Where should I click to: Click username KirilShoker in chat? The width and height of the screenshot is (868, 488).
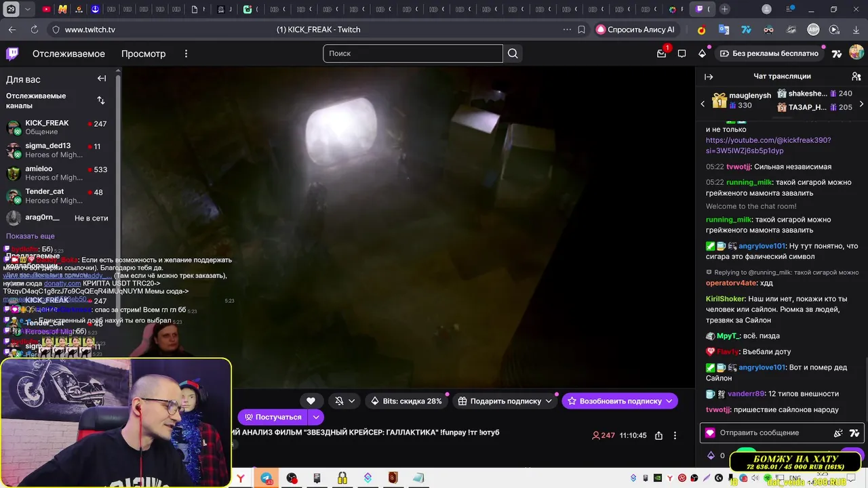[x=726, y=299]
